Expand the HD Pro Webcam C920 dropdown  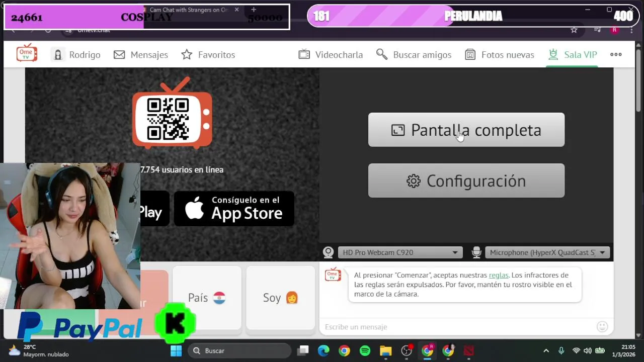[x=399, y=252]
